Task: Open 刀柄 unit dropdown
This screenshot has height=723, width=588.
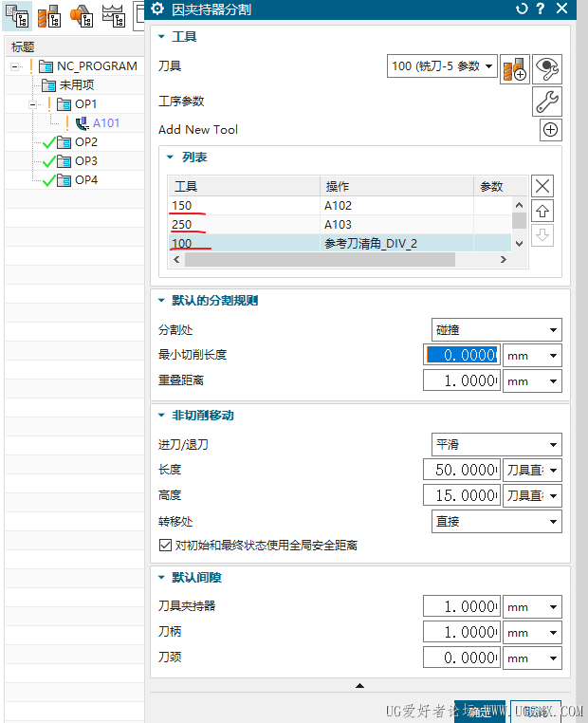Action: click(x=532, y=632)
